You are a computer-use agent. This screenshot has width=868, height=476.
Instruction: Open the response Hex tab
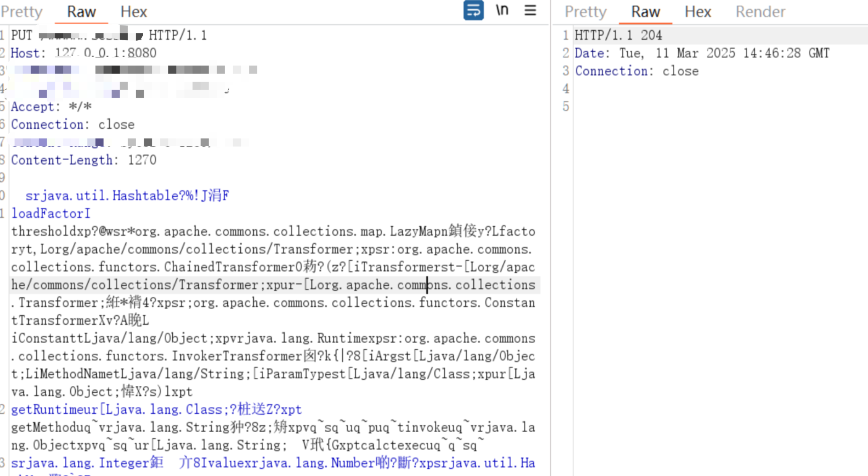point(698,12)
